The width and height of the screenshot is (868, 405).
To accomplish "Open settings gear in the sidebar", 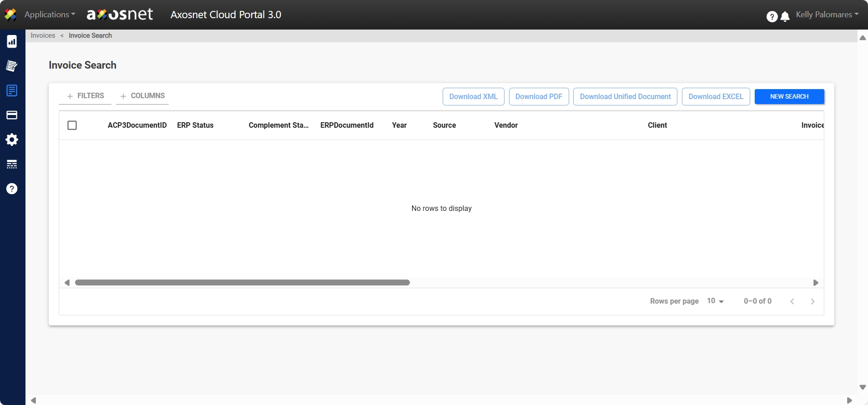I will (12, 140).
